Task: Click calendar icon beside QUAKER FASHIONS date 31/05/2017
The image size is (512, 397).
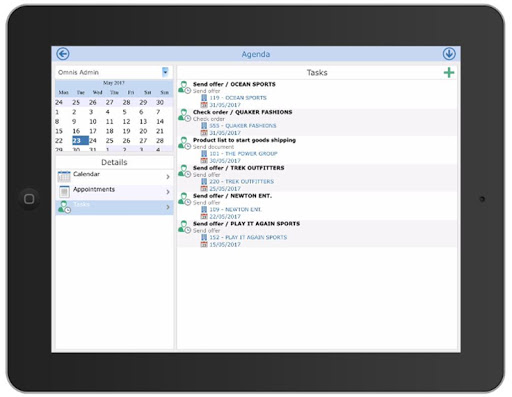Action: coord(204,133)
